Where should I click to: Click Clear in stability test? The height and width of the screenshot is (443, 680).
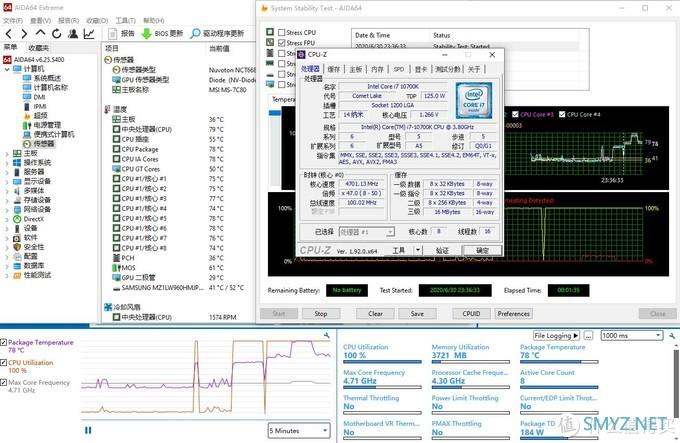(375, 313)
